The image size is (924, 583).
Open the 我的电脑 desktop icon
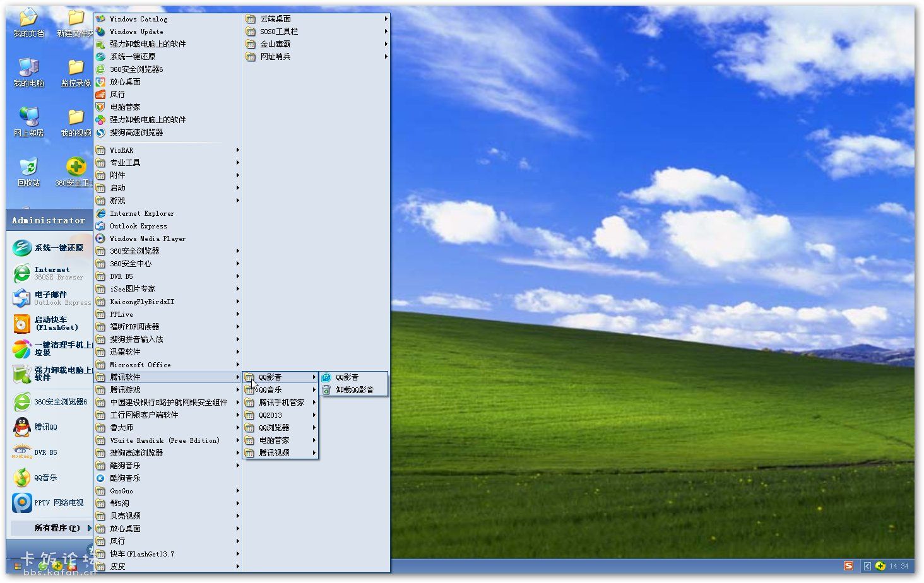tap(28, 73)
